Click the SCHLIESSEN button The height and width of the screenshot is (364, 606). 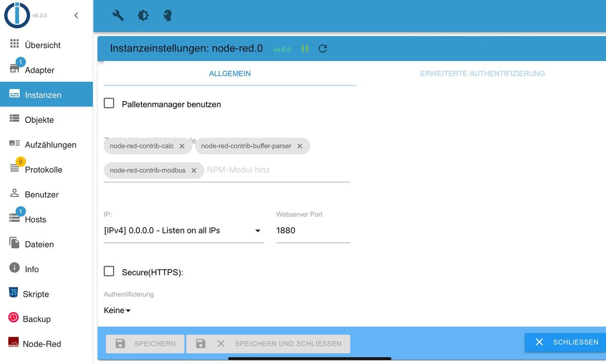pyautogui.click(x=566, y=342)
